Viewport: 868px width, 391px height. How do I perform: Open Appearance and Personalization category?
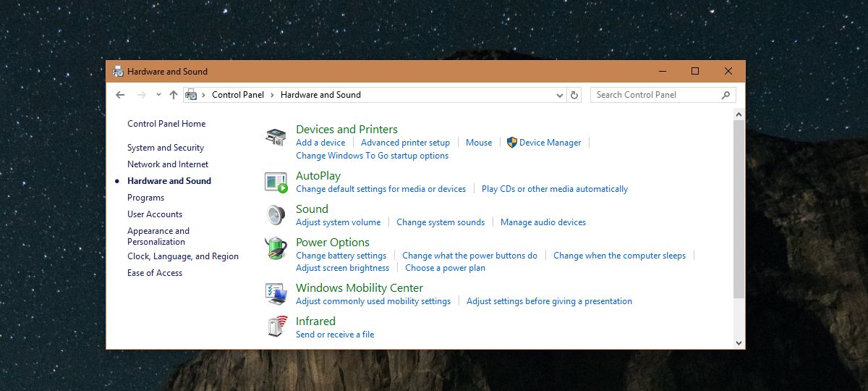[x=158, y=237]
